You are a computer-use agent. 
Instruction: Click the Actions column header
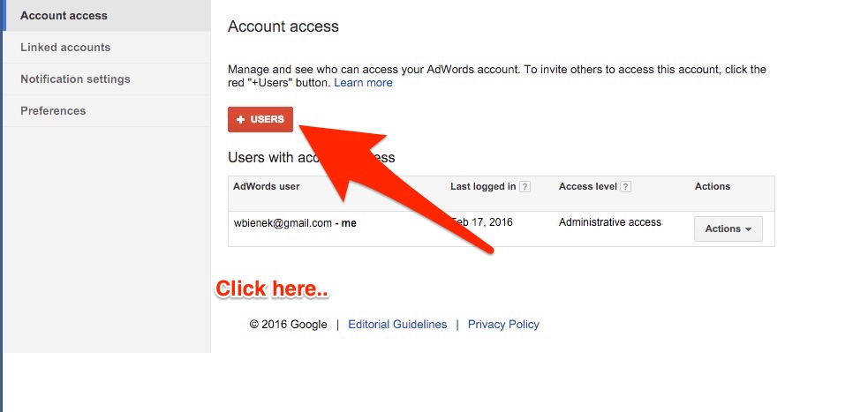(x=713, y=186)
